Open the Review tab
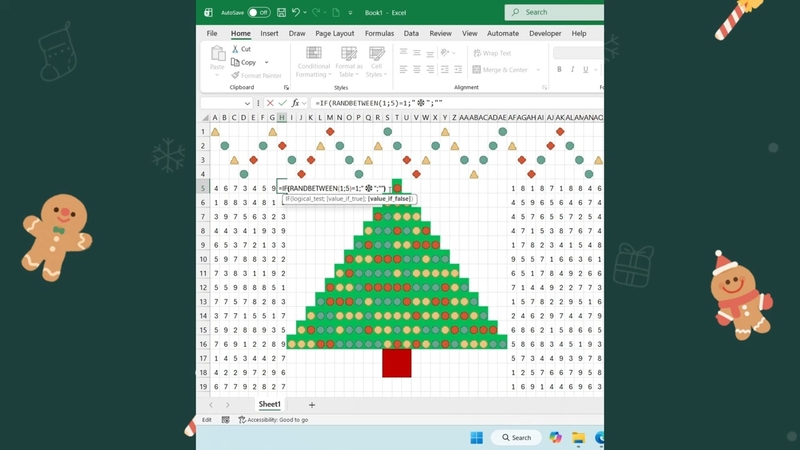 (x=440, y=33)
